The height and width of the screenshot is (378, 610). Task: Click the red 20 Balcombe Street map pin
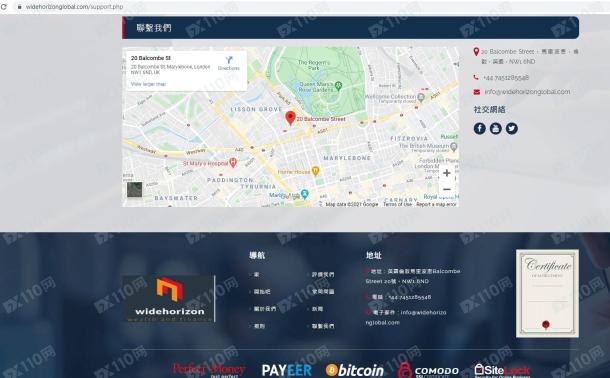290,117
